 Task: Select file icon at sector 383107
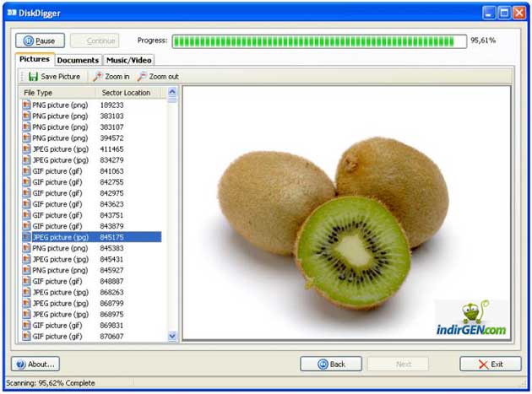(x=26, y=127)
